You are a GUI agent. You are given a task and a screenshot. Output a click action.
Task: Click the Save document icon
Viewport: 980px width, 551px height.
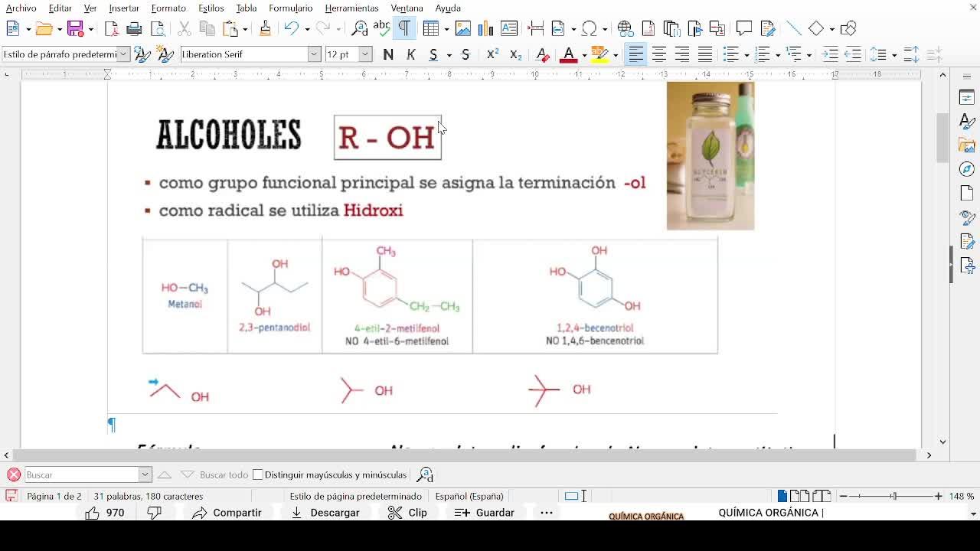[75, 29]
